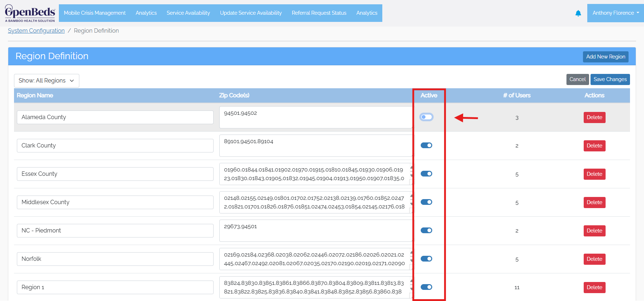The width and height of the screenshot is (644, 301).
Task: Click zip codes box containing 29673,94501
Action: [x=316, y=231]
